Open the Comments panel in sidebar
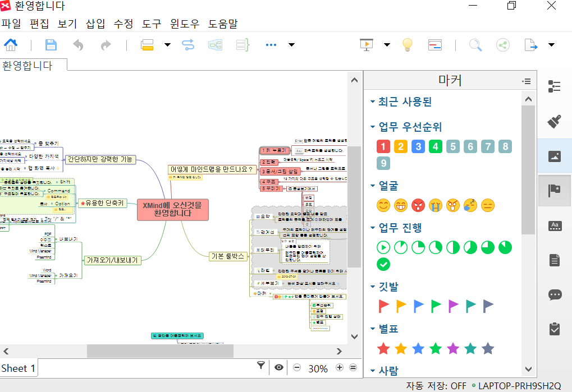The width and height of the screenshot is (572, 392). click(x=555, y=294)
